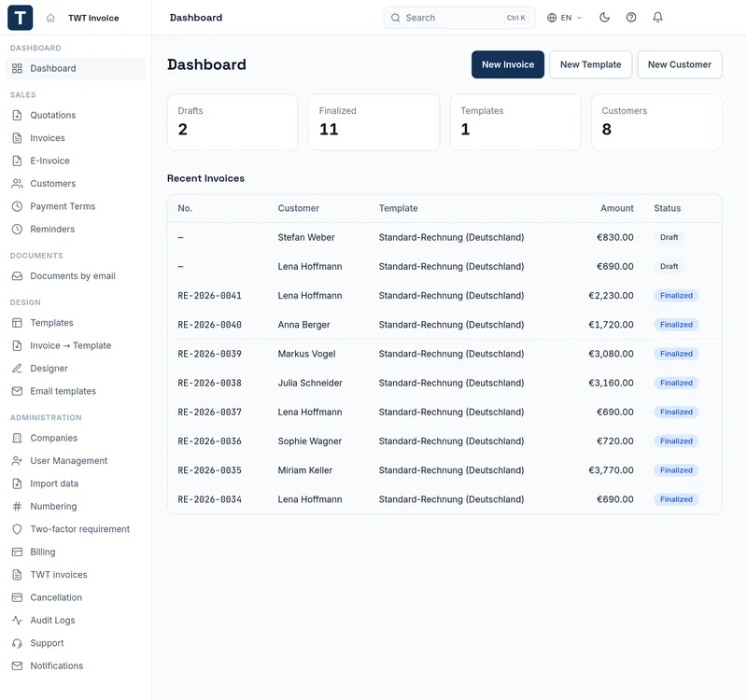Screen dimensions: 747x700
Task: Click the Support headset icon
Action: (17, 643)
